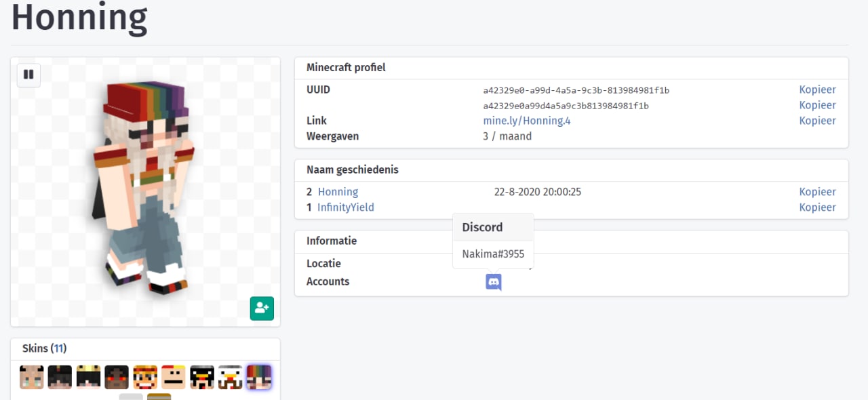Pick the first skin with teal eyes

(x=32, y=377)
